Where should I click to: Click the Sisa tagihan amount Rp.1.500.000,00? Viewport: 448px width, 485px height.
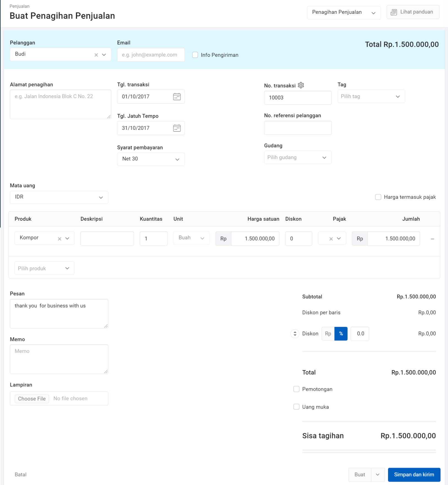coord(408,436)
